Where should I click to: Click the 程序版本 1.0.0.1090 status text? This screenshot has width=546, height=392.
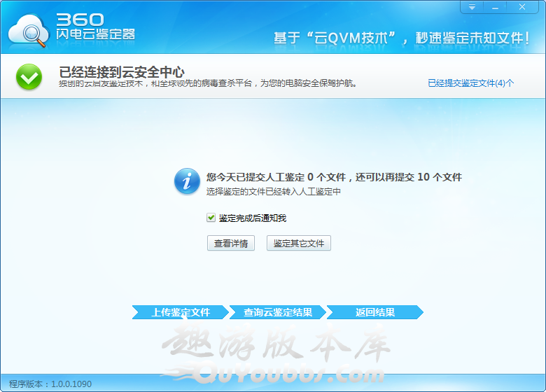click(x=50, y=384)
